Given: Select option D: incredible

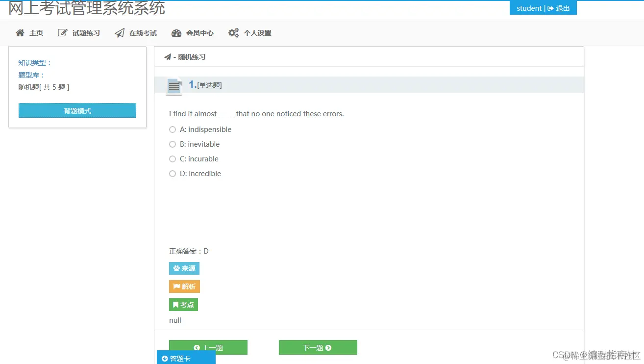Looking at the screenshot, I should click(173, 174).
